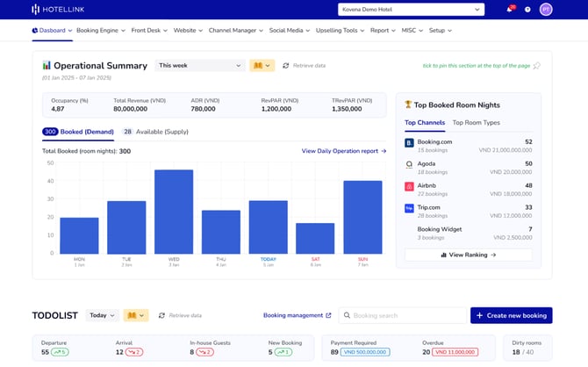This screenshot has height=367, width=588.
Task: Switch to the Top Room Types tab
Action: tap(477, 122)
